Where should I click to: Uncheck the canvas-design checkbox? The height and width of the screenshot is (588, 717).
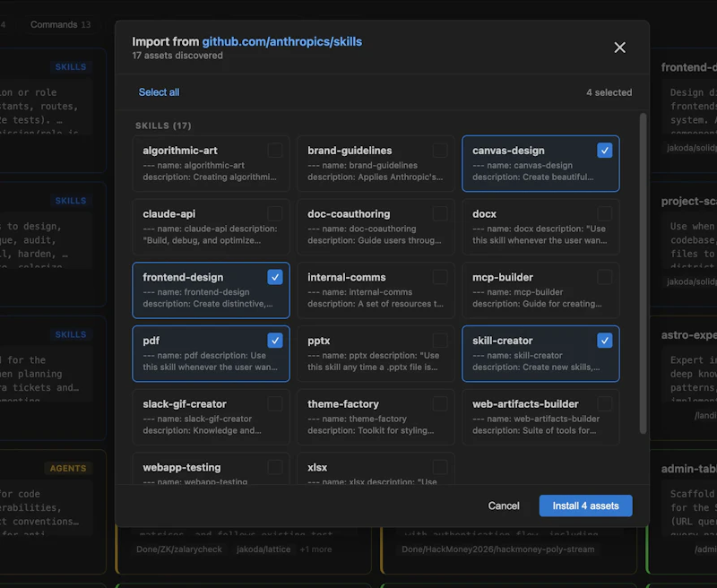604,150
